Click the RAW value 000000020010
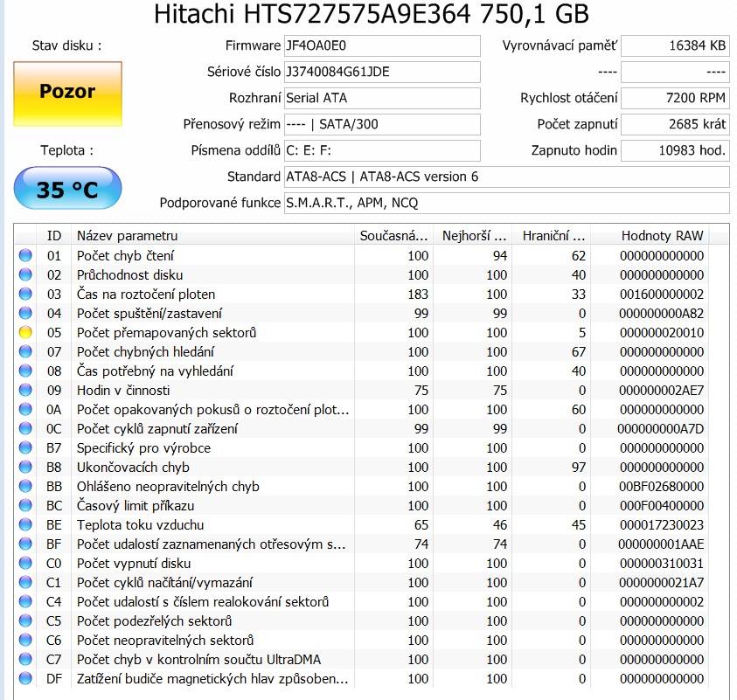 [662, 333]
